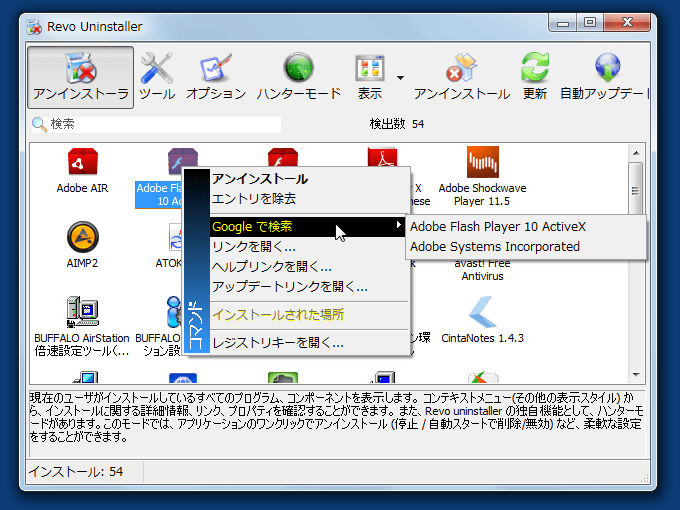The height and width of the screenshot is (510, 680).
Task: Select the Adobe Flash Player 10 entry
Action: pyautogui.click(x=159, y=194)
